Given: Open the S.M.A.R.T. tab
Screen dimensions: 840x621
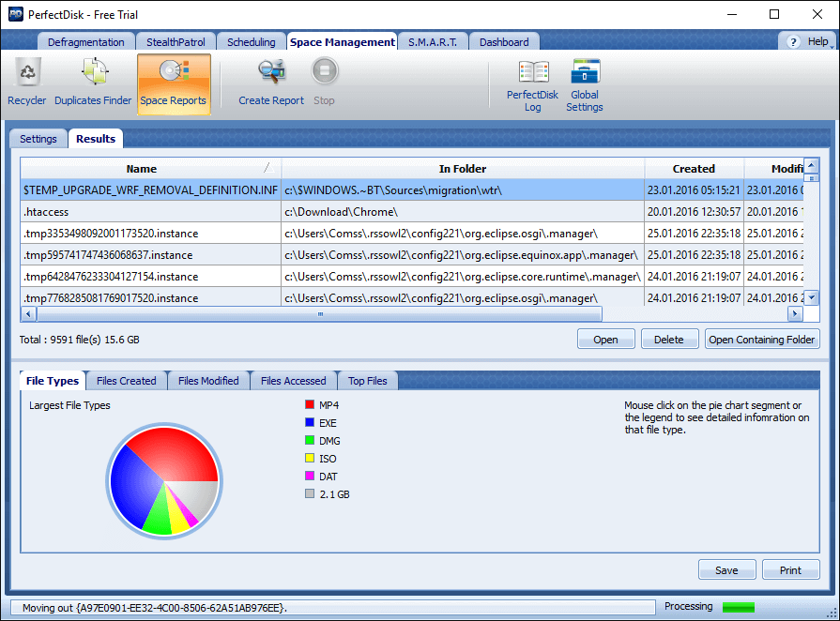Looking at the screenshot, I should coord(433,42).
